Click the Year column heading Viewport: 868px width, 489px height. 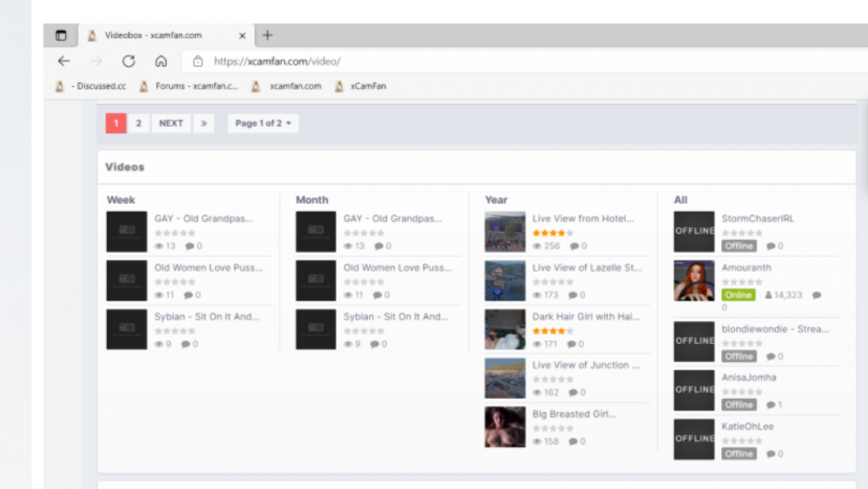click(496, 200)
